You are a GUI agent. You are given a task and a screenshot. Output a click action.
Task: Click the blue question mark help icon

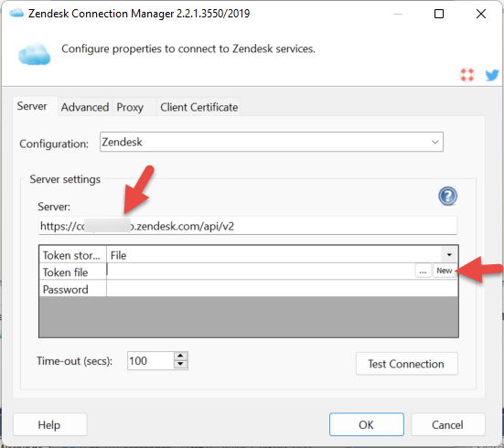pyautogui.click(x=448, y=196)
